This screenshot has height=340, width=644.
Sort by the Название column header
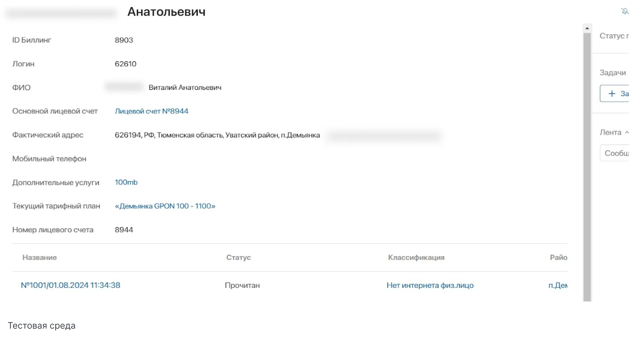(x=39, y=258)
